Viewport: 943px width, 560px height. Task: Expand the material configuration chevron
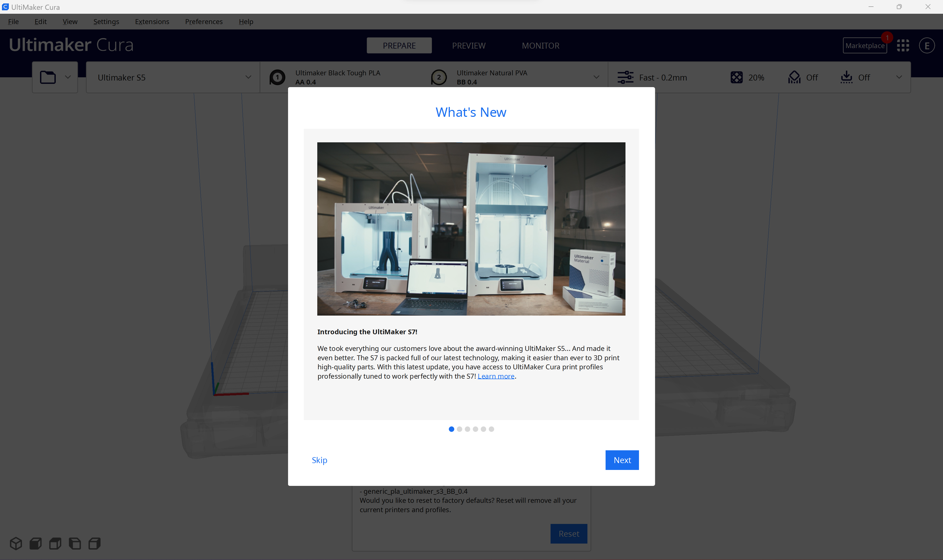(x=596, y=77)
